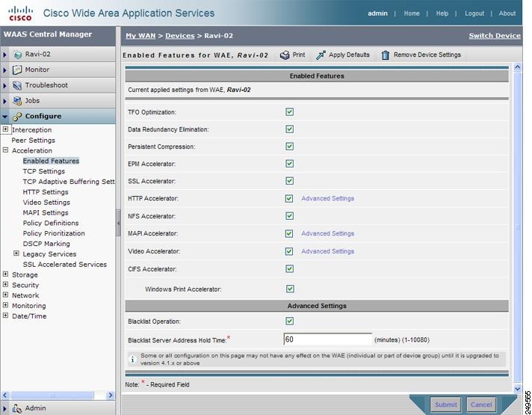The width and height of the screenshot is (532, 415).
Task: Uncheck Blacklist Operation checkbox
Action: point(289,321)
